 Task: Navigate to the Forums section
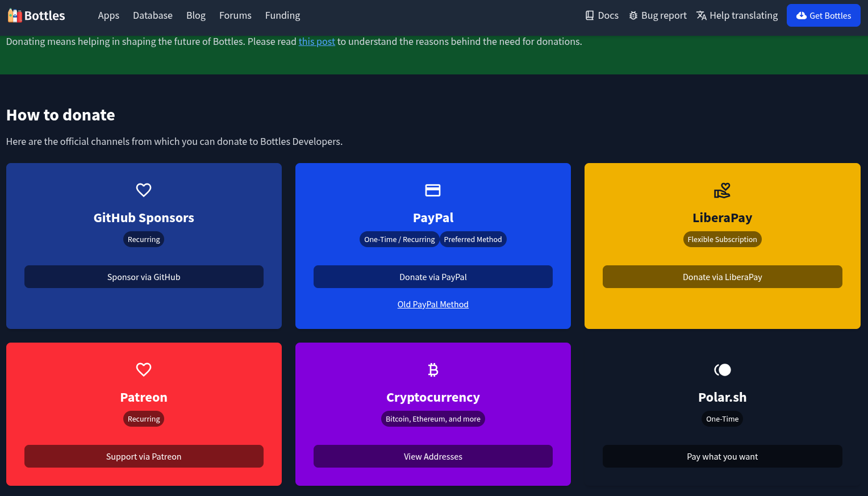point(235,15)
